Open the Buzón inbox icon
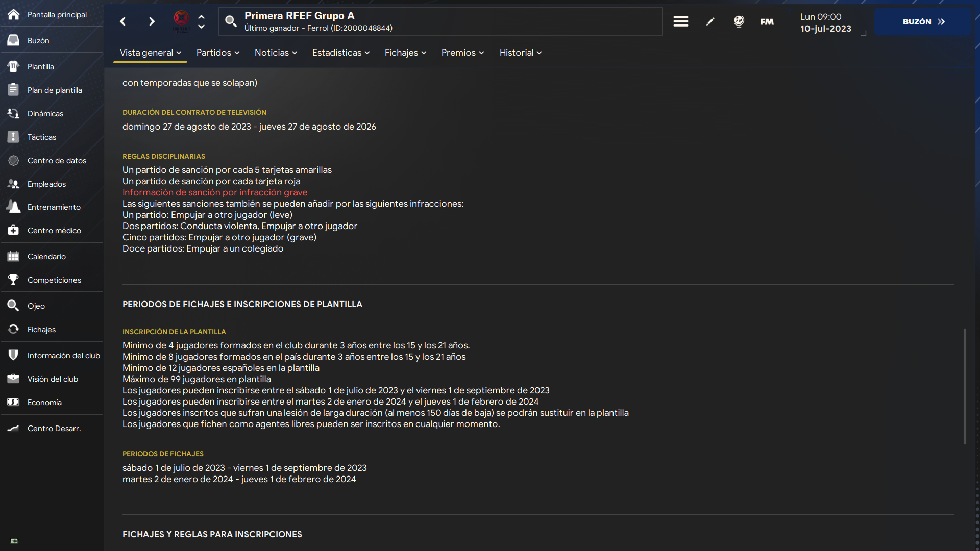 click(14, 40)
